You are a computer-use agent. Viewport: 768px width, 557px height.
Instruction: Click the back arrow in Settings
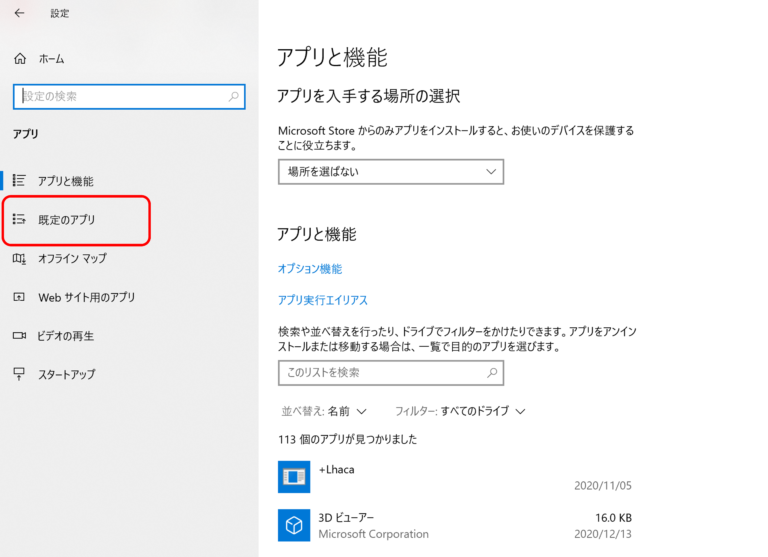19,13
